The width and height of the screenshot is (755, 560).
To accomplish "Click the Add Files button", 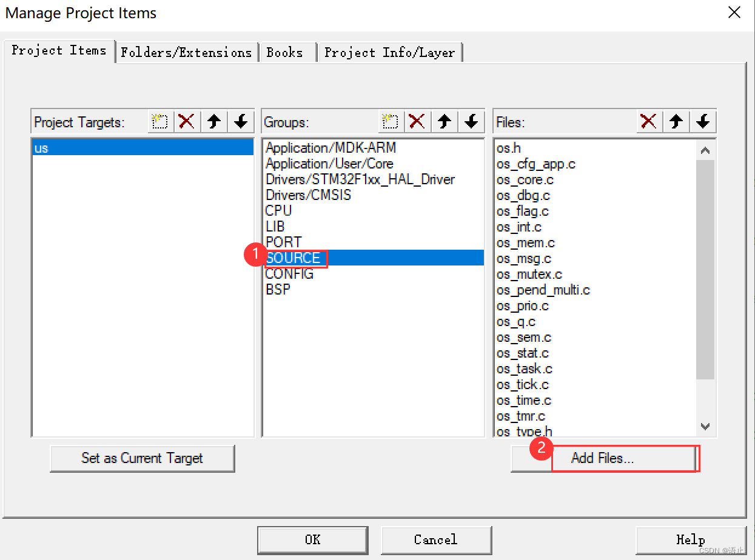I will coord(626,458).
